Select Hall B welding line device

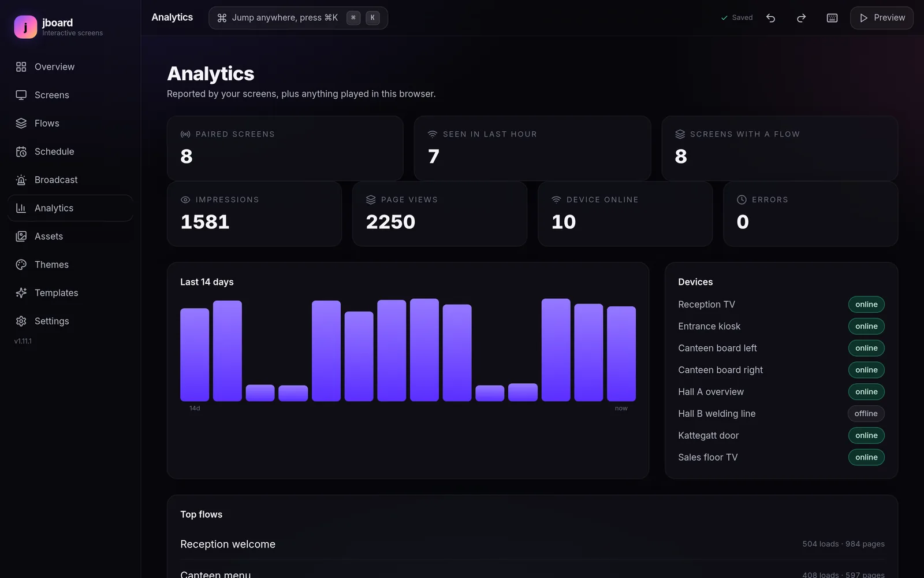click(x=781, y=414)
